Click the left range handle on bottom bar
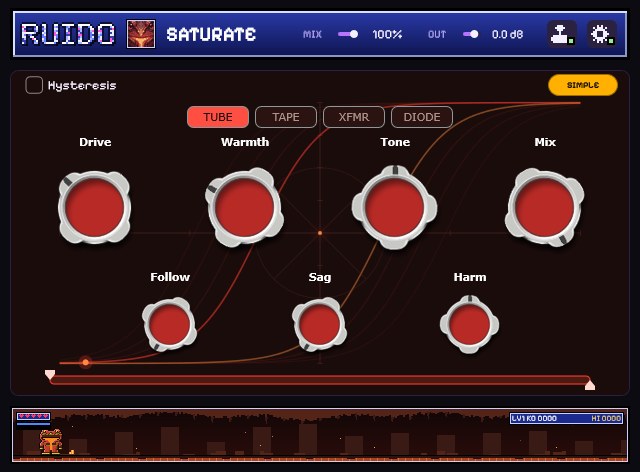The width and height of the screenshot is (640, 472). tap(50, 375)
